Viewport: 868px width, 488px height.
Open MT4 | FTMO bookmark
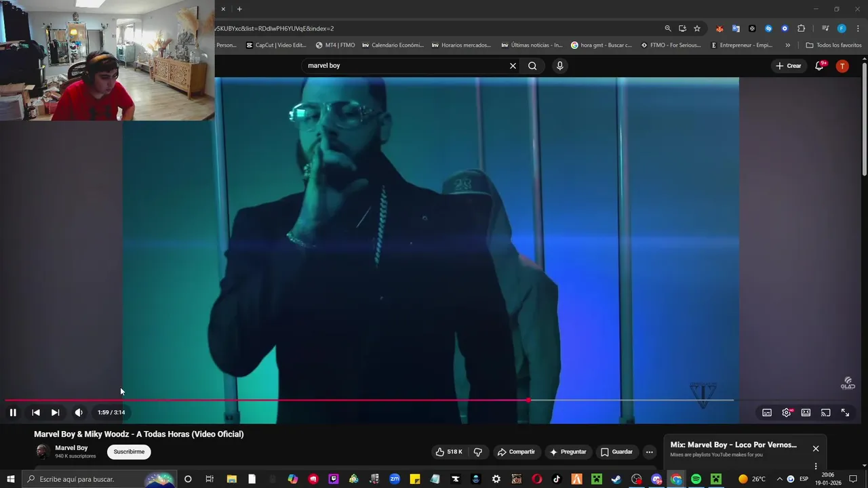tap(335, 45)
